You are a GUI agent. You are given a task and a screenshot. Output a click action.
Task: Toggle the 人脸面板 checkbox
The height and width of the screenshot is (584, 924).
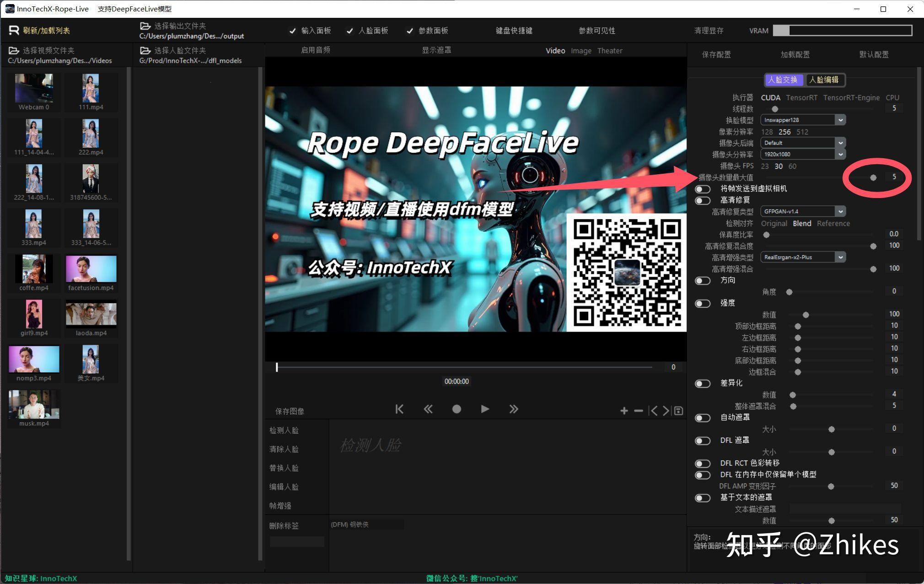(x=350, y=31)
